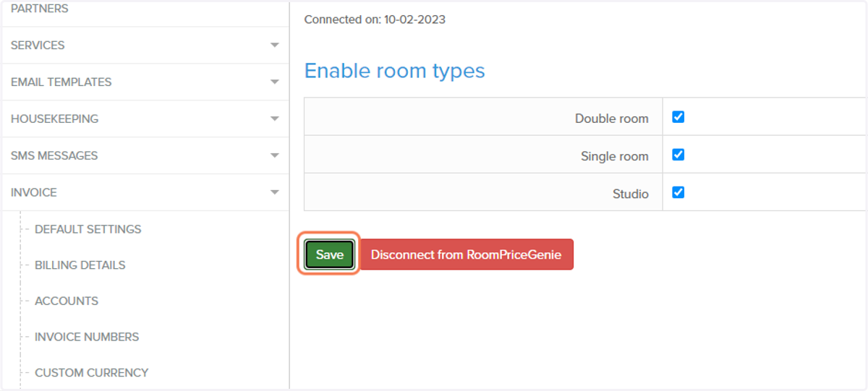Uncheck the Double room checkbox
The image size is (868, 391).
[678, 116]
